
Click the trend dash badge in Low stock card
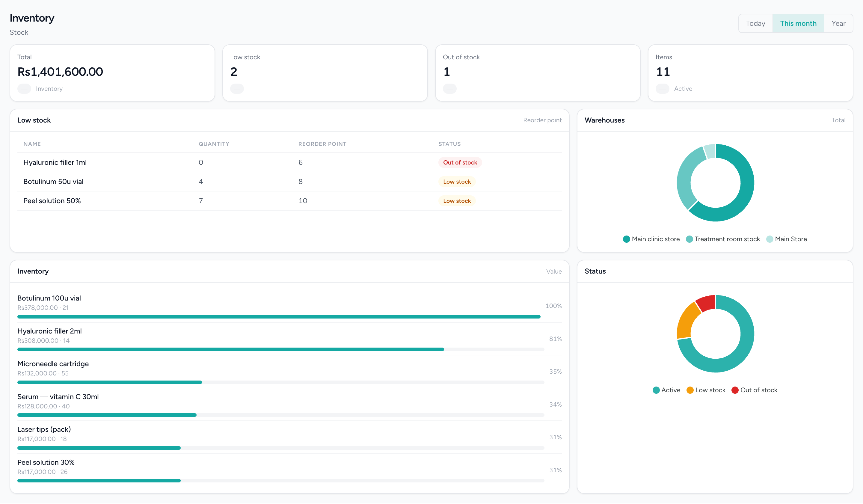[x=237, y=89]
